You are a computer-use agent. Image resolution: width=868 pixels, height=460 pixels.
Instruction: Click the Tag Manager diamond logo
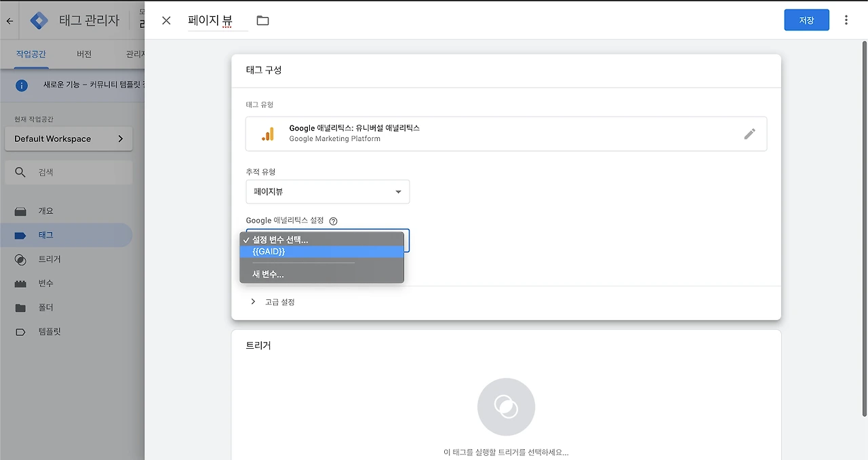(x=39, y=20)
